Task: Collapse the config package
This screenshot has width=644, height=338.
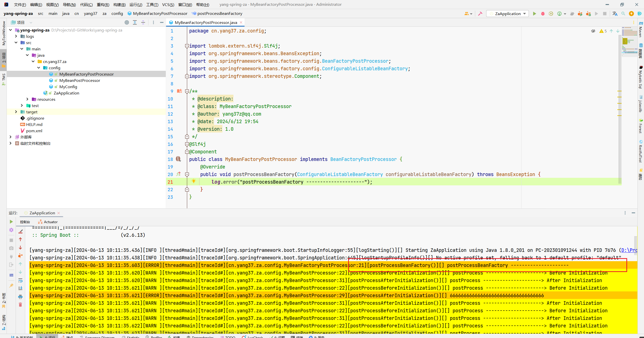Action: (x=39, y=68)
